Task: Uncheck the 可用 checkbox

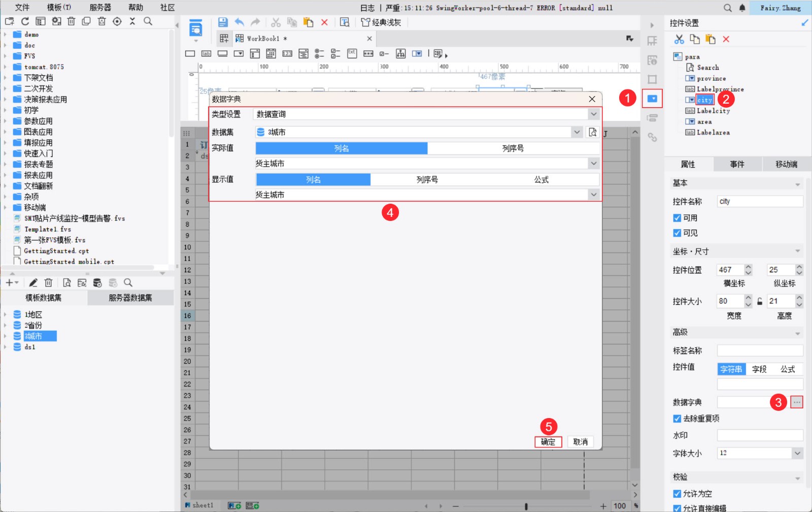Action: [x=677, y=218]
